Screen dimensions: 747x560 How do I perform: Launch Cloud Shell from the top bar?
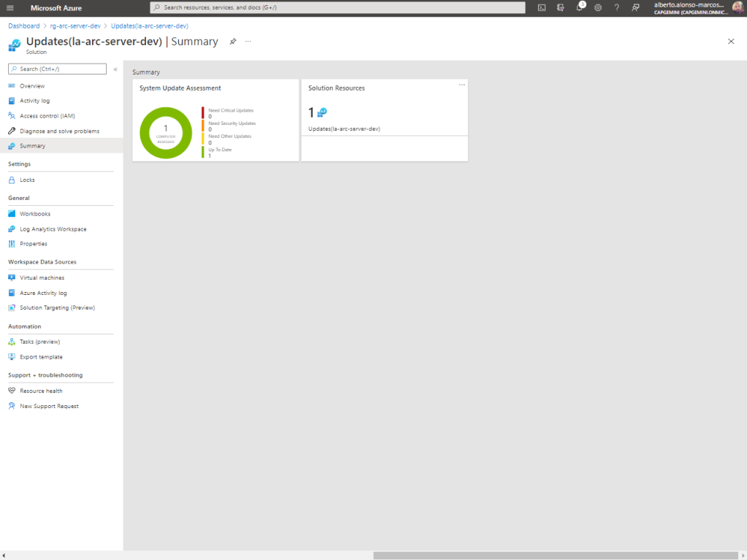tap(542, 7)
